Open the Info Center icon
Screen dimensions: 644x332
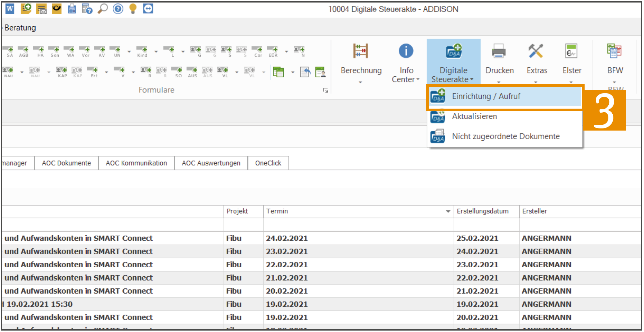(x=406, y=51)
